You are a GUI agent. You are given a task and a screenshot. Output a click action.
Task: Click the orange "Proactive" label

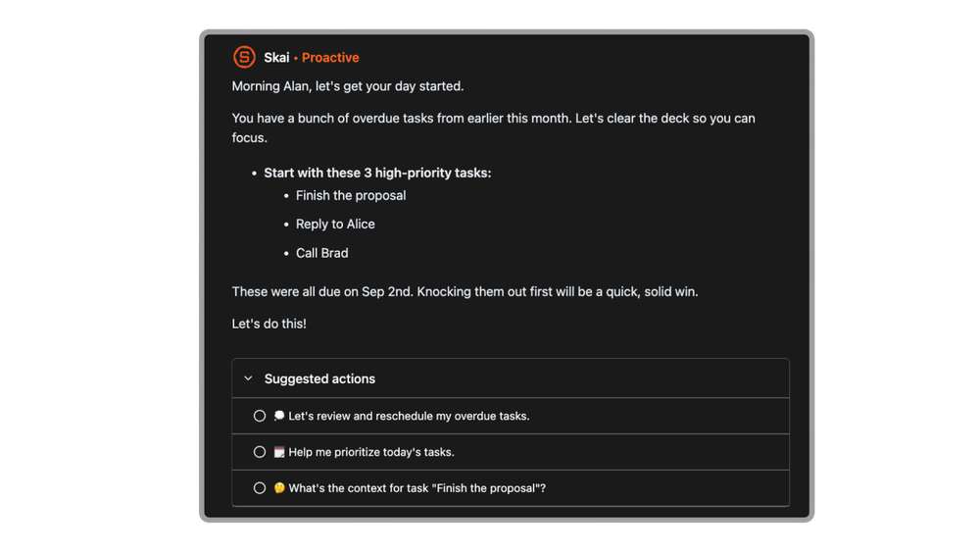coord(330,58)
